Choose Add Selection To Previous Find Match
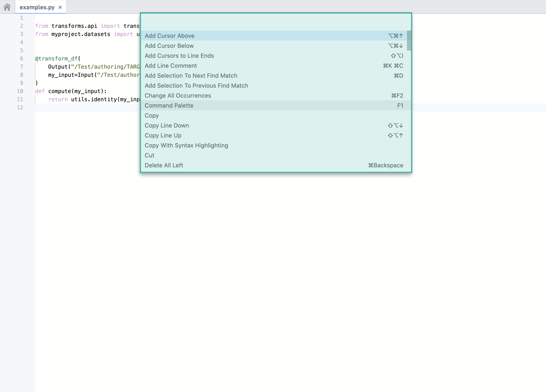Viewport: 546px width, 392px height. click(276, 85)
